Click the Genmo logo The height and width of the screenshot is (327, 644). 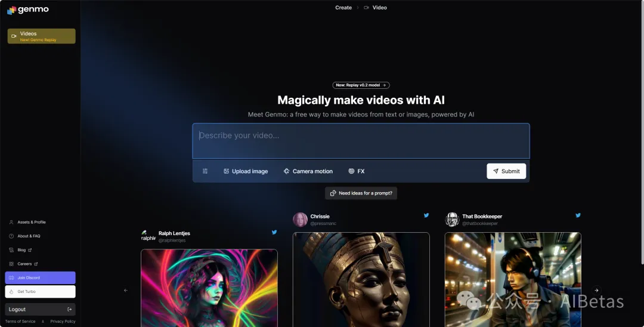coord(28,10)
